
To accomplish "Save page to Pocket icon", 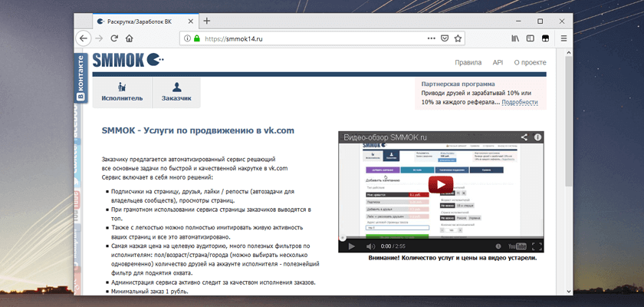I will [x=445, y=38].
